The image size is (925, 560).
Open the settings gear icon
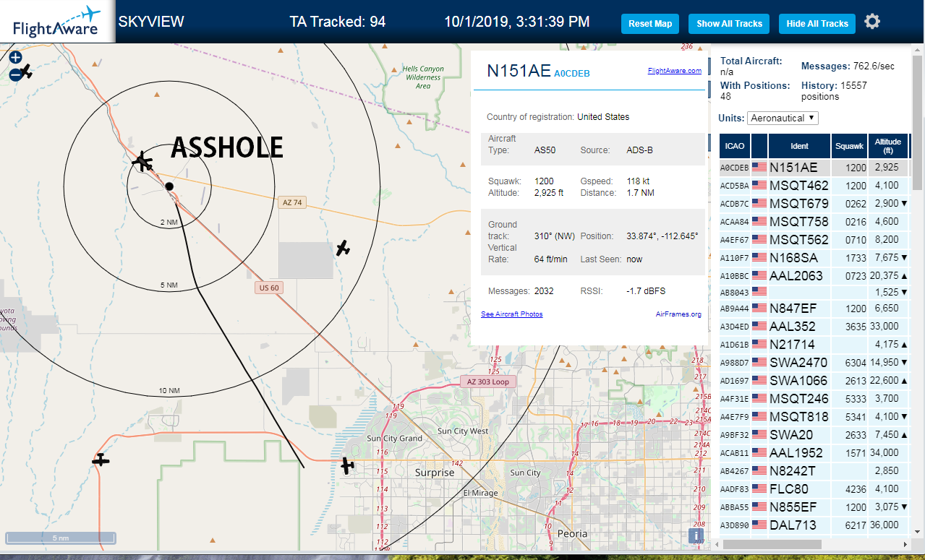coord(872,22)
